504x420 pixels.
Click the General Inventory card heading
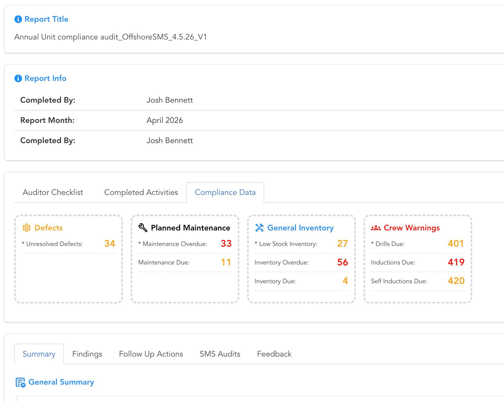coord(300,228)
